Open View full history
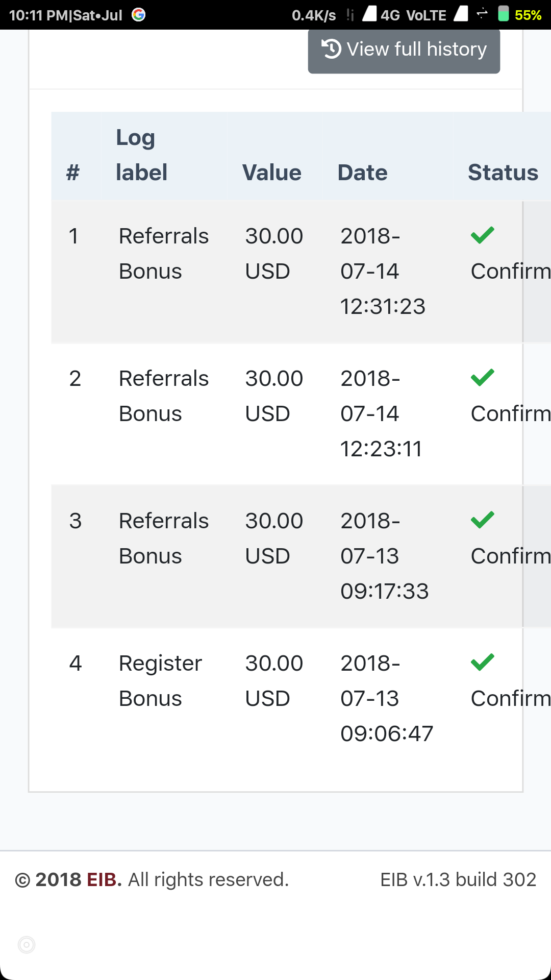The height and width of the screenshot is (980, 551). tap(404, 50)
